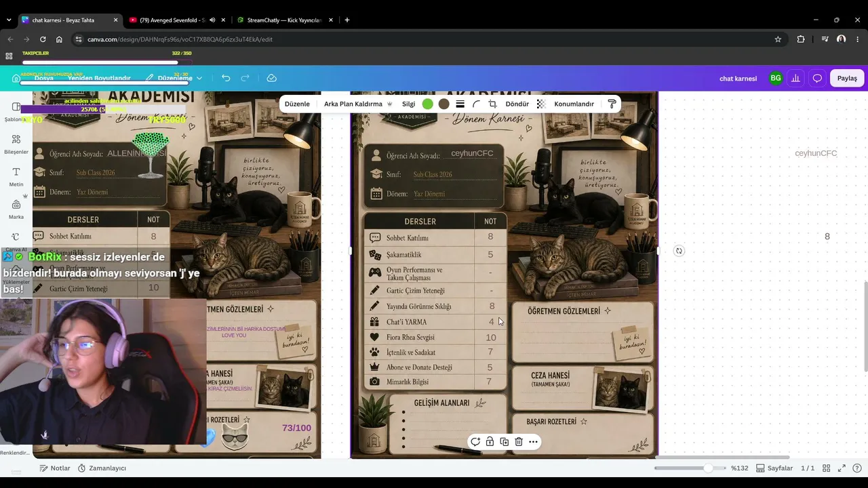Open Chrome tab search chevron
Viewport: 868px width, 488px height.
pyautogui.click(x=9, y=20)
